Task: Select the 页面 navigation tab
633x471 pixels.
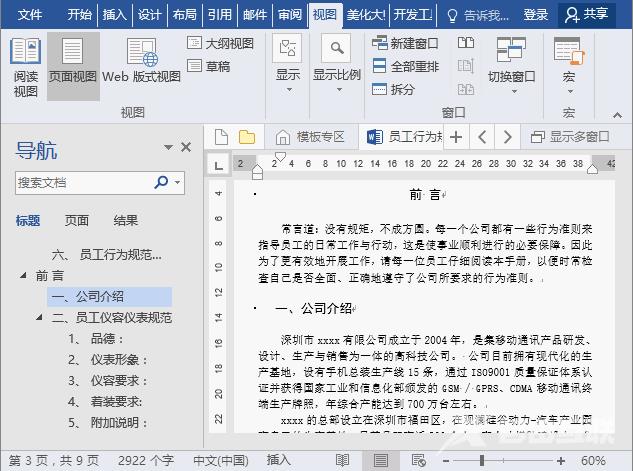Action: [x=77, y=220]
